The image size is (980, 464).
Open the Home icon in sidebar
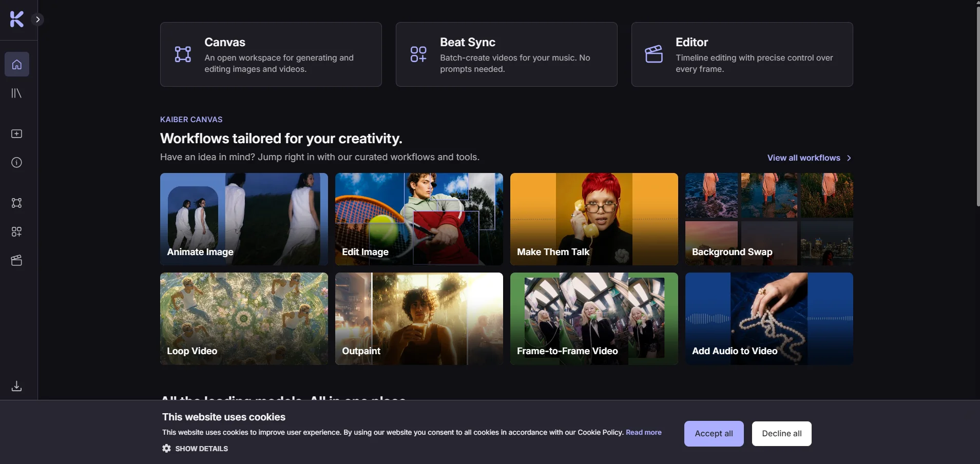click(17, 64)
